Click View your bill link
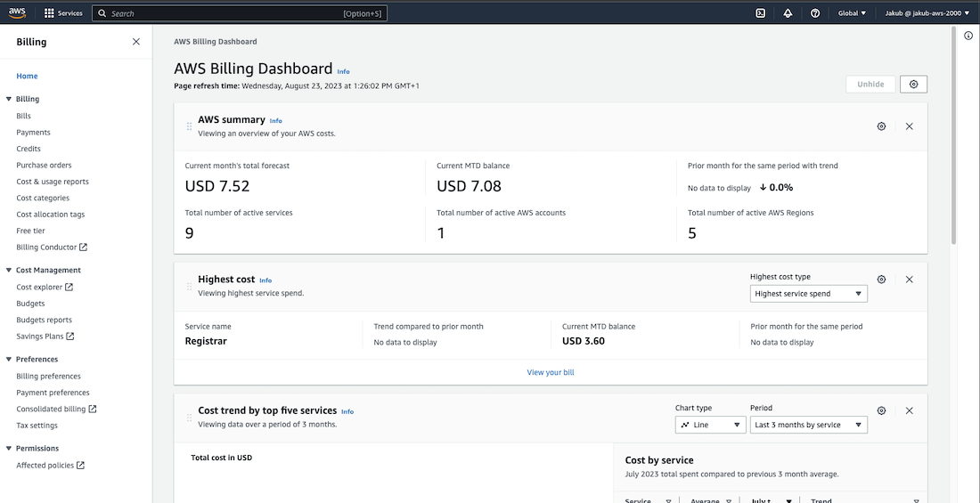Image resolution: width=980 pixels, height=503 pixels. [550, 372]
